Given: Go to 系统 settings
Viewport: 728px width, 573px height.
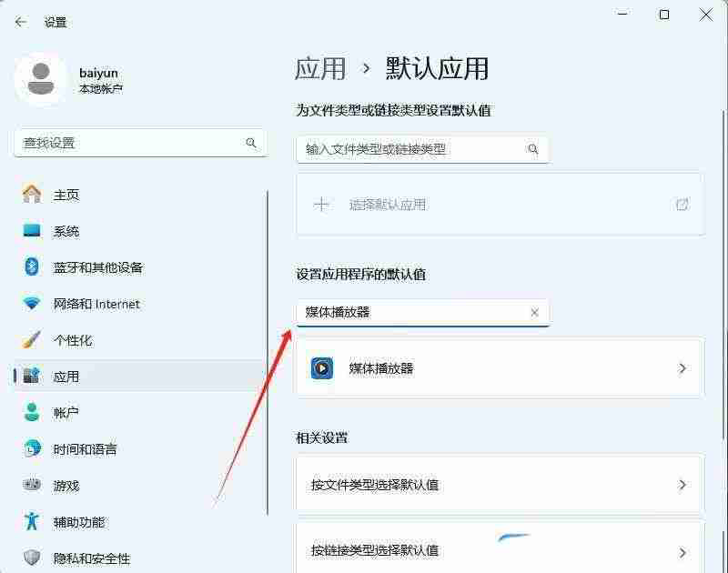Looking at the screenshot, I should tap(139, 231).
